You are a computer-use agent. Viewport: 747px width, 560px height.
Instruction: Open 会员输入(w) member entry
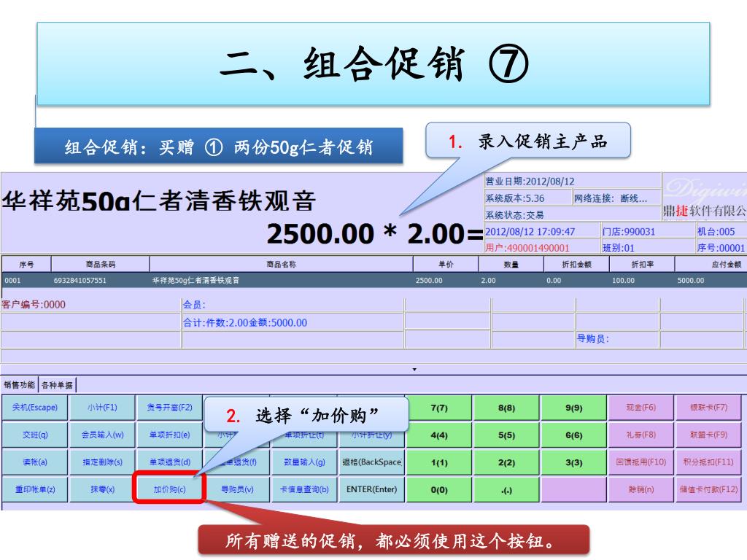pos(102,435)
